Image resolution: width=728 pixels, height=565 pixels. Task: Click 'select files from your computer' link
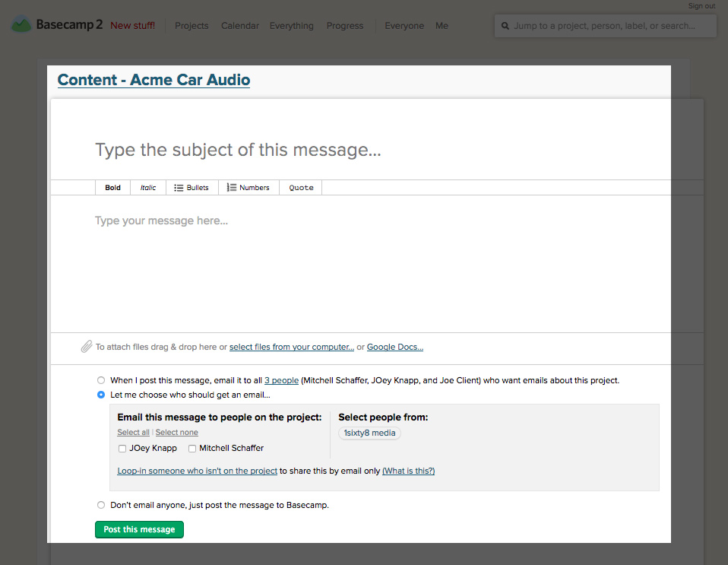point(292,347)
